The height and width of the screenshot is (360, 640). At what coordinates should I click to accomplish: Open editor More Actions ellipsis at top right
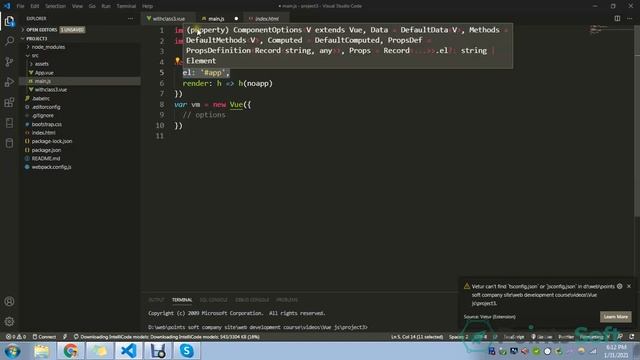pos(629,18)
